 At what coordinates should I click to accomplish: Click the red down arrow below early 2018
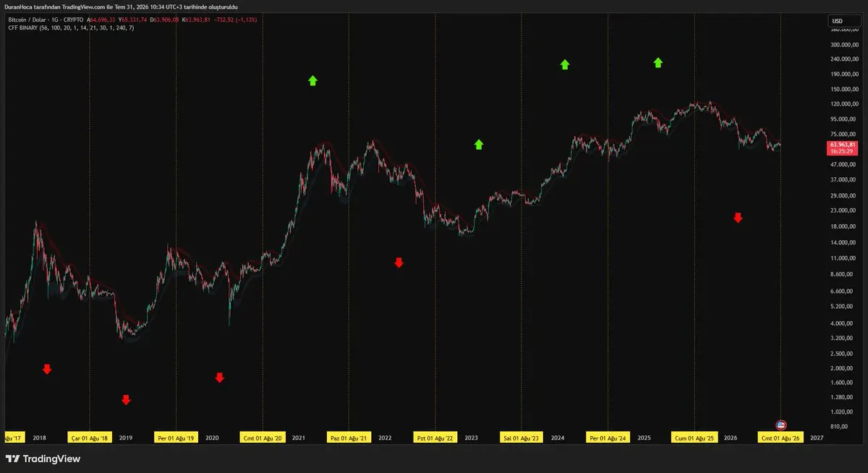(47, 369)
